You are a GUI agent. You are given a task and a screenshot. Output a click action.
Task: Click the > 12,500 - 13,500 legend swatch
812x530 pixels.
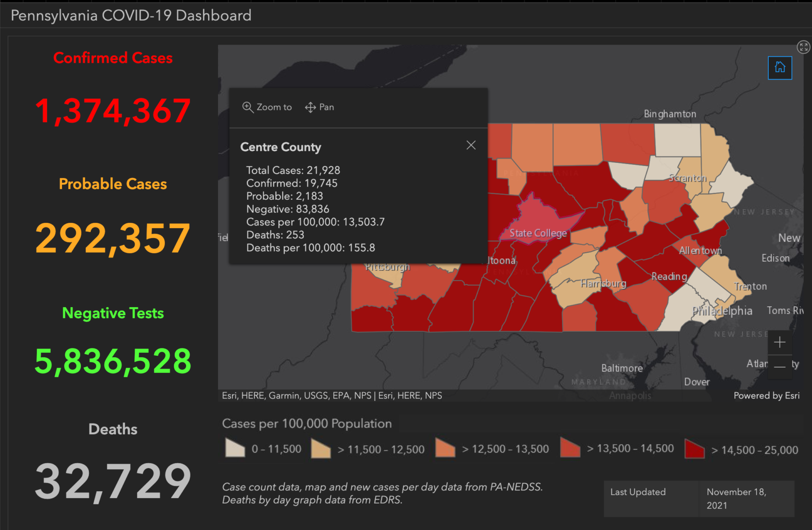point(445,448)
